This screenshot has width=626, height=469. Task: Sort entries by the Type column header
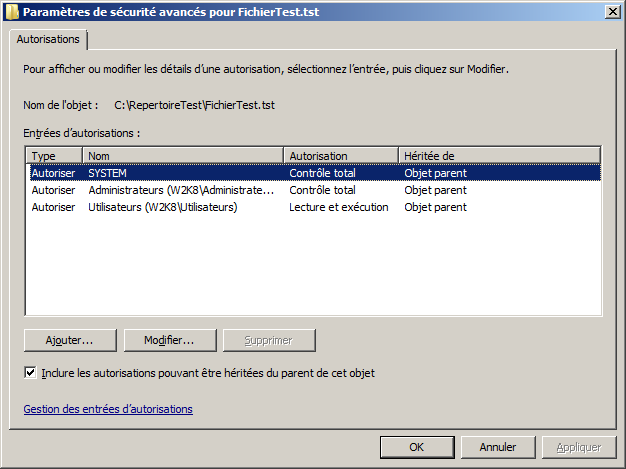click(x=54, y=156)
